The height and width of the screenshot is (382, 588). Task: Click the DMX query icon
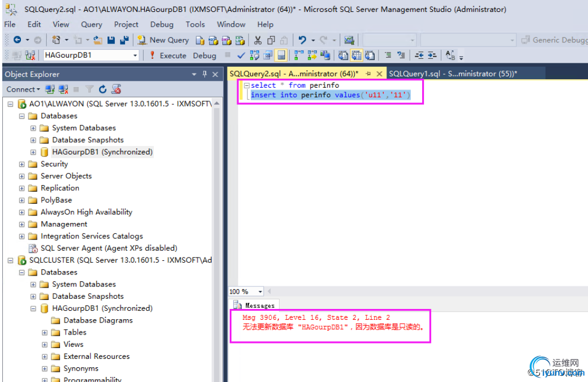[226, 40]
